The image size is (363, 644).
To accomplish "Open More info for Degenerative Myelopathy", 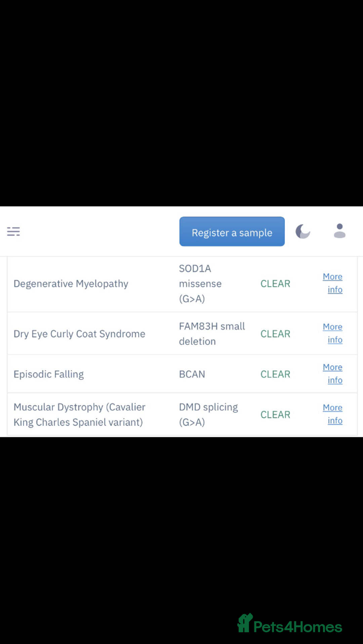I will click(333, 283).
